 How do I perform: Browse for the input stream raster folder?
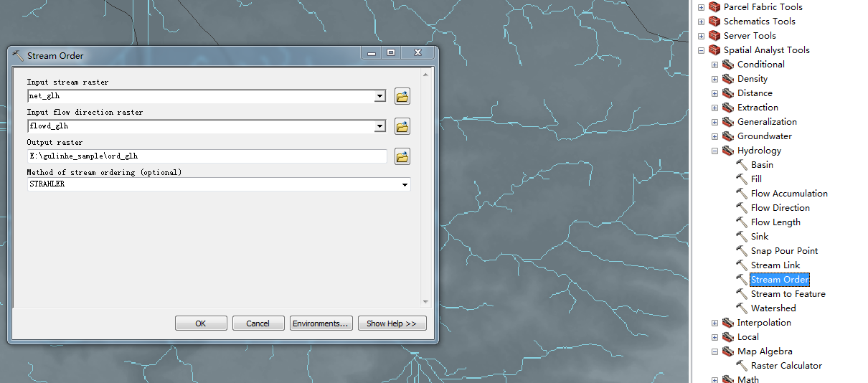[402, 96]
